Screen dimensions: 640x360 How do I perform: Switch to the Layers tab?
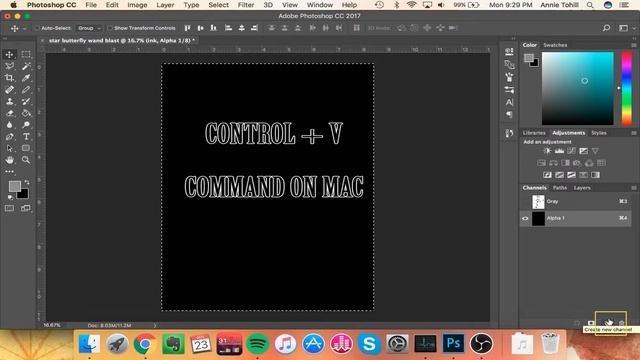(582, 188)
